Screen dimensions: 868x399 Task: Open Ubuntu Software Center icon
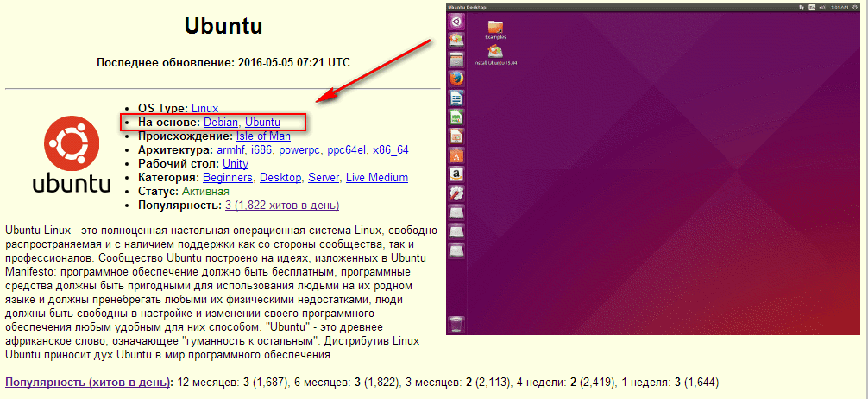(456, 155)
